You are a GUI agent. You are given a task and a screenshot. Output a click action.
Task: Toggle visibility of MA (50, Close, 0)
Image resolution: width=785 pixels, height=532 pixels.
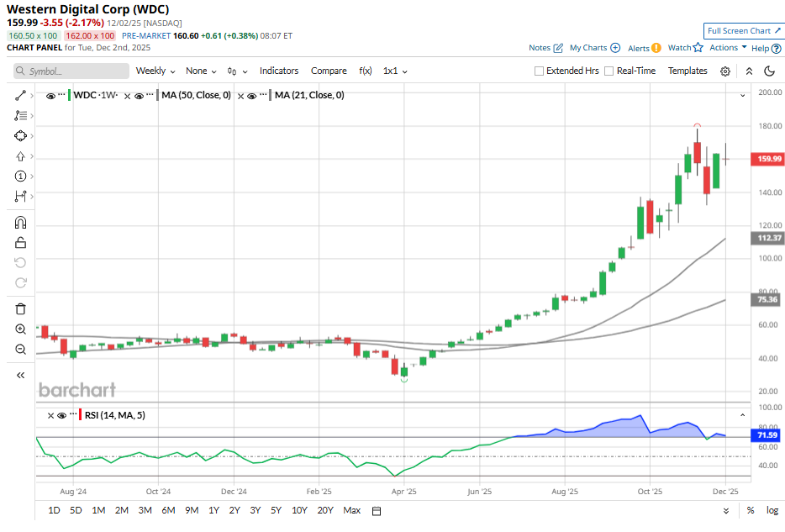click(x=140, y=96)
